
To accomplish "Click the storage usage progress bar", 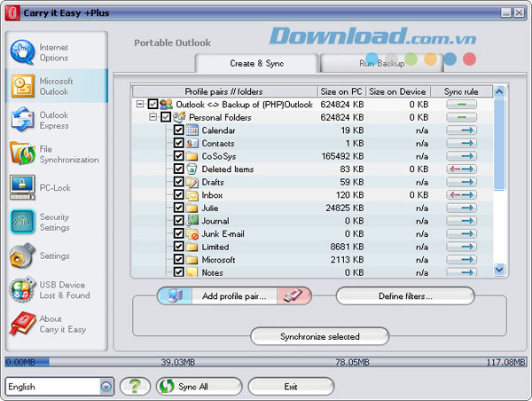I will pyautogui.click(x=266, y=362).
